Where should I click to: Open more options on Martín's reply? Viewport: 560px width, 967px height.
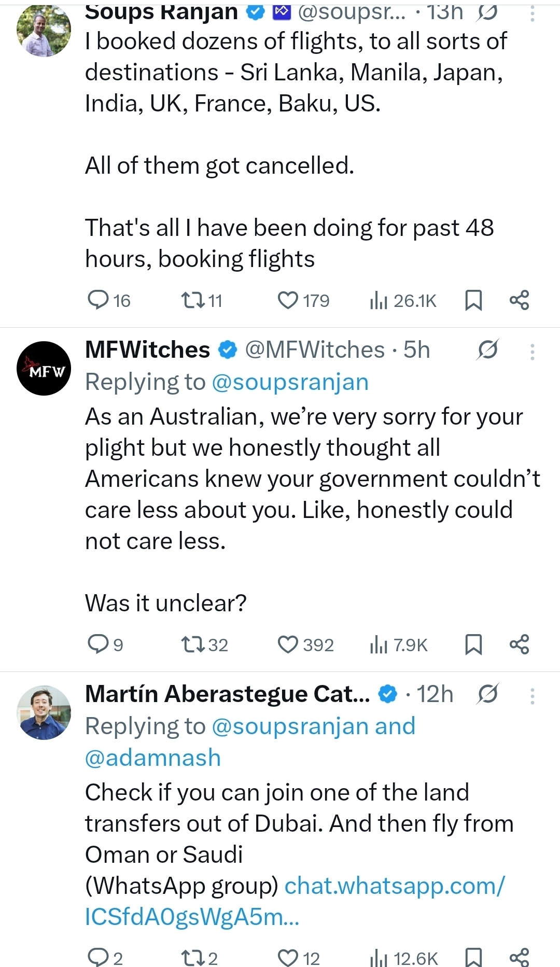point(532,696)
